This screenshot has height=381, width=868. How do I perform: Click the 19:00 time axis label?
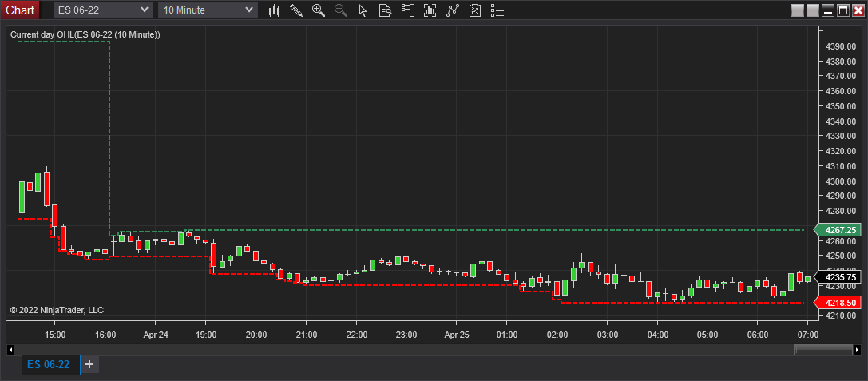point(206,335)
